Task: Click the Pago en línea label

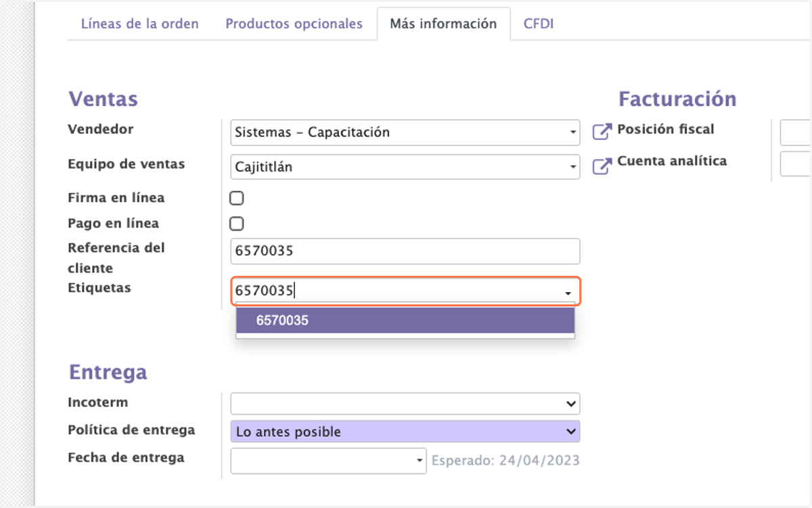Action: click(x=114, y=223)
